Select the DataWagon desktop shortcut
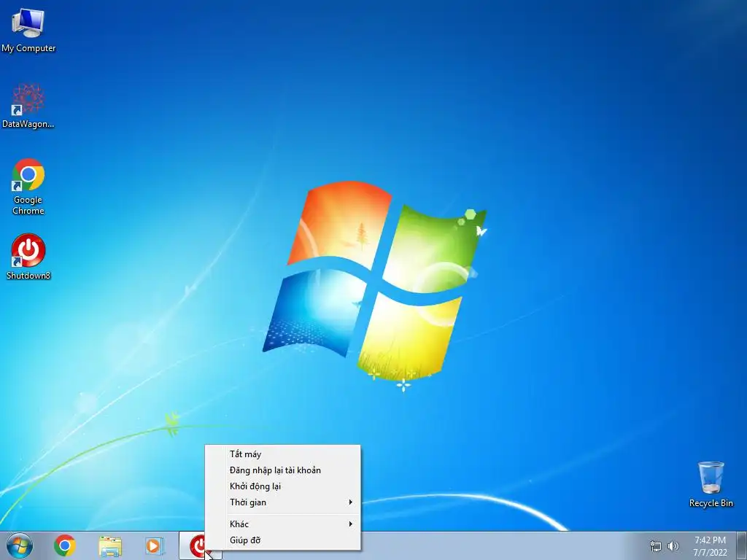Image resolution: width=747 pixels, height=560 pixels. 28,106
